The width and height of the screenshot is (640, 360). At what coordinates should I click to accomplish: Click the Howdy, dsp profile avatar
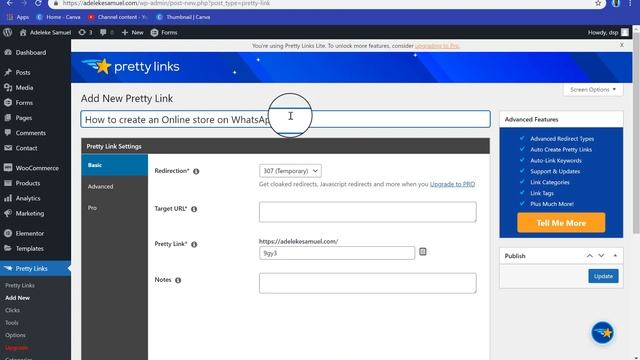pos(625,32)
